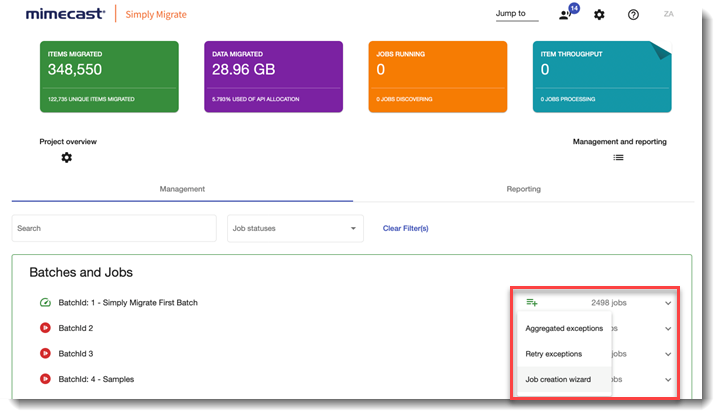Click the red play icon for BatchId 3

coord(45,353)
